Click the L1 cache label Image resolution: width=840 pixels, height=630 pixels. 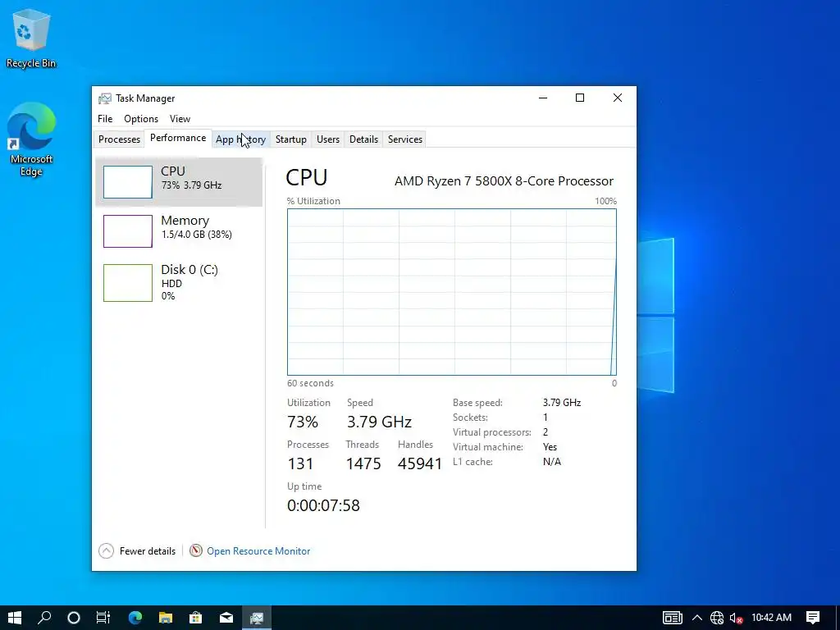pyautogui.click(x=472, y=462)
